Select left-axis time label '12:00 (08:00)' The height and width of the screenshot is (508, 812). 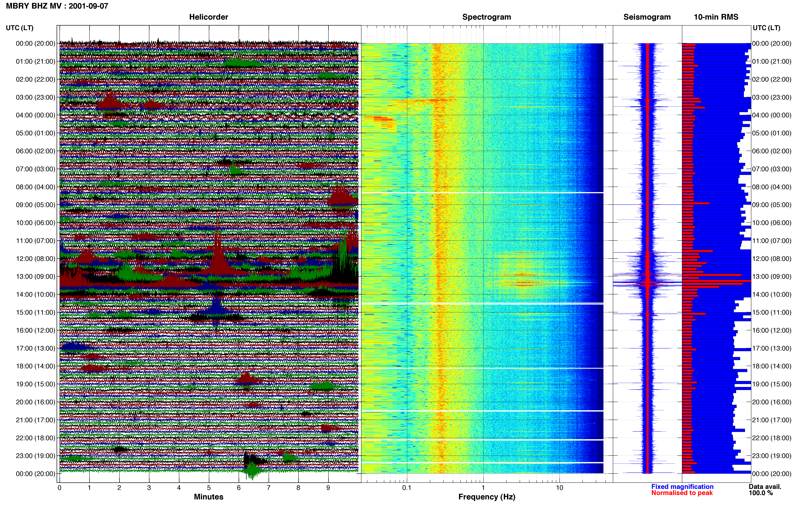pyautogui.click(x=36, y=259)
